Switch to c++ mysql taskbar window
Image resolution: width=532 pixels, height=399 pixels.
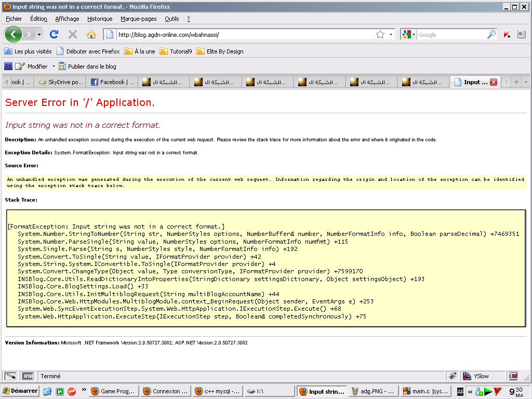click(218, 391)
